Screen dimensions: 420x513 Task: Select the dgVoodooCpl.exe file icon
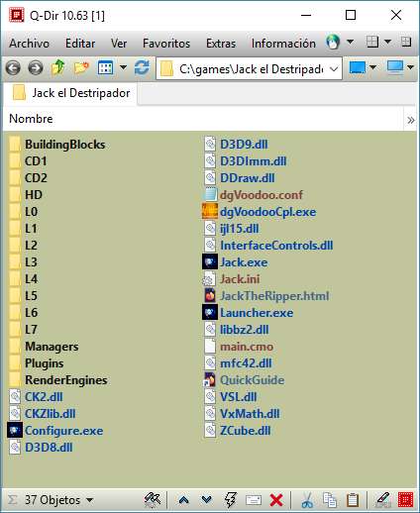click(x=210, y=212)
